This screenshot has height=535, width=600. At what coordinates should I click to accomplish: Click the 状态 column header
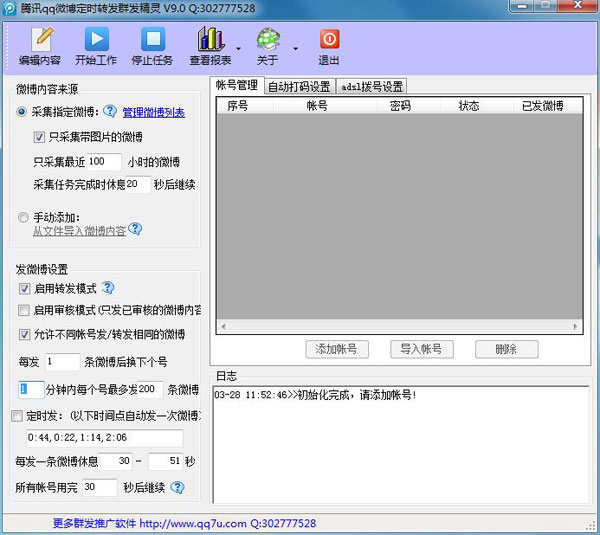point(476,106)
